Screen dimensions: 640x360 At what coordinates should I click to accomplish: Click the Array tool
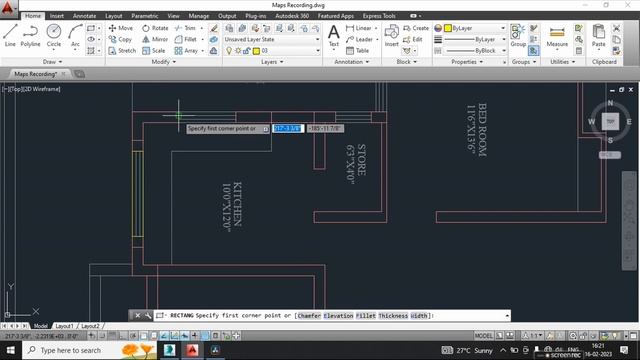pos(187,51)
